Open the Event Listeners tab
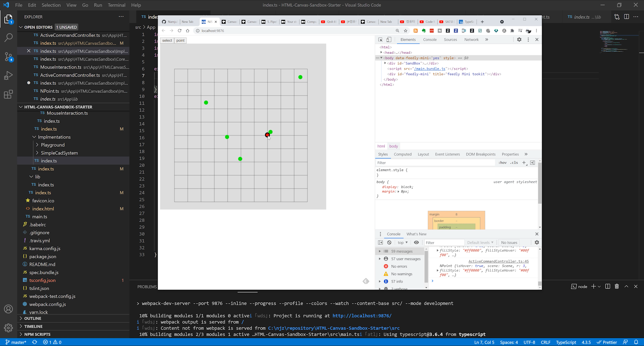Viewport: 644px width, 346px height. [x=447, y=154]
